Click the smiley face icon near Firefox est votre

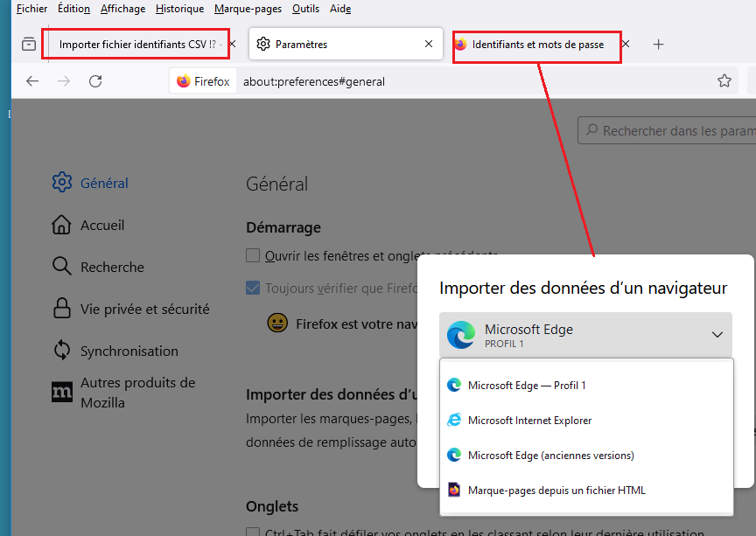[277, 323]
